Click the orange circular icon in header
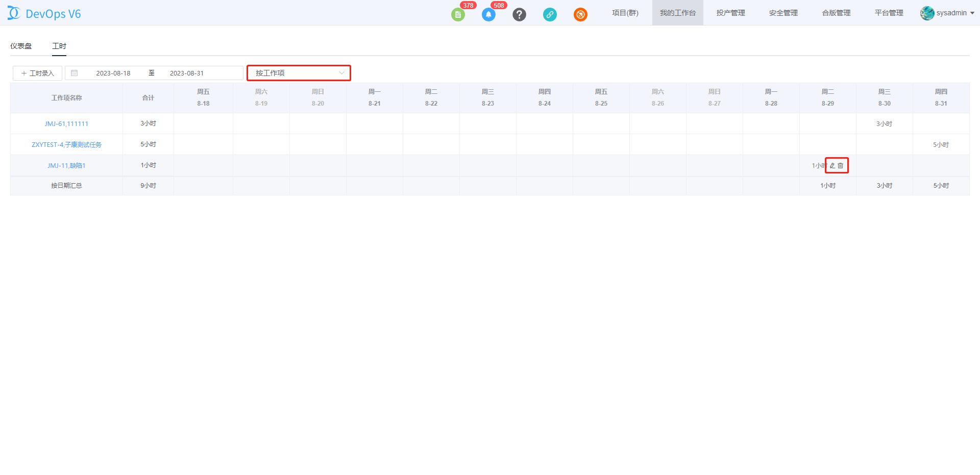 [580, 15]
